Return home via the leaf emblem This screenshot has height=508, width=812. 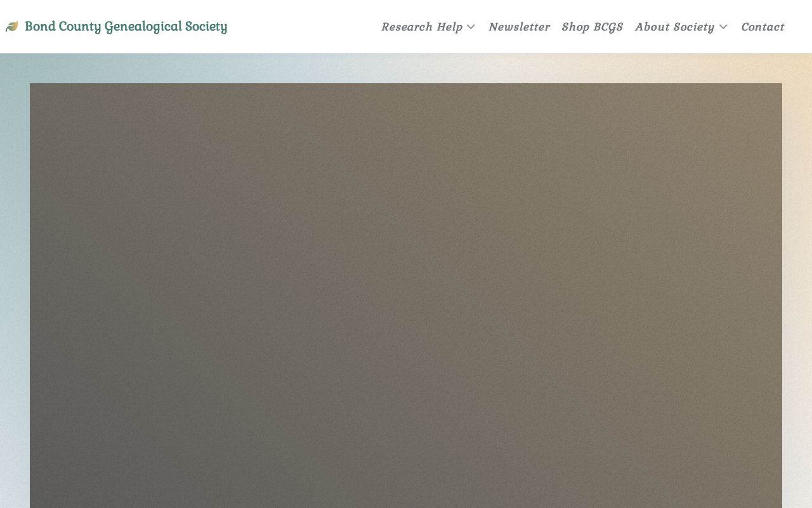click(x=11, y=27)
